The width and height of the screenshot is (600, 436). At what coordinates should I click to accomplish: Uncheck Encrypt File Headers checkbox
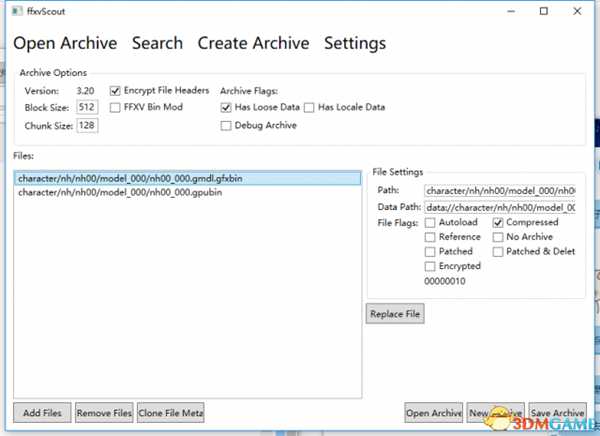point(115,90)
